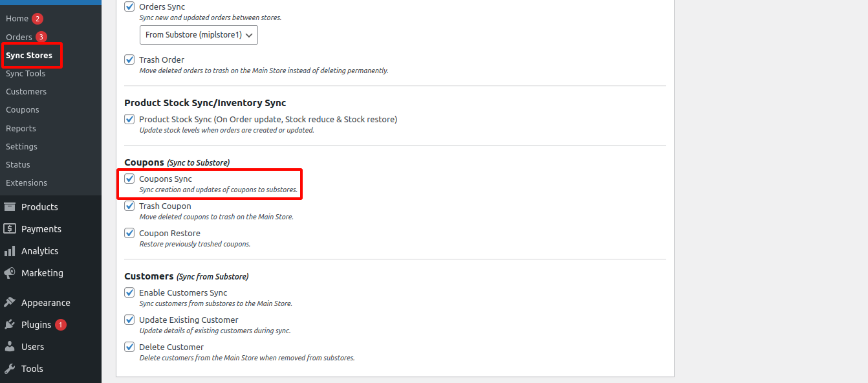
Task: Go to the Coupons submenu page
Action: 23,110
